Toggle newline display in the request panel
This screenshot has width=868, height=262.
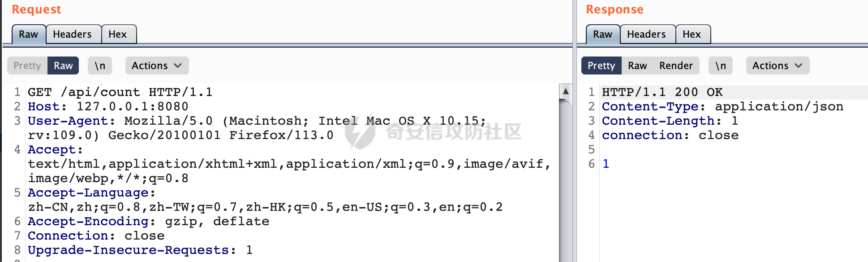100,65
